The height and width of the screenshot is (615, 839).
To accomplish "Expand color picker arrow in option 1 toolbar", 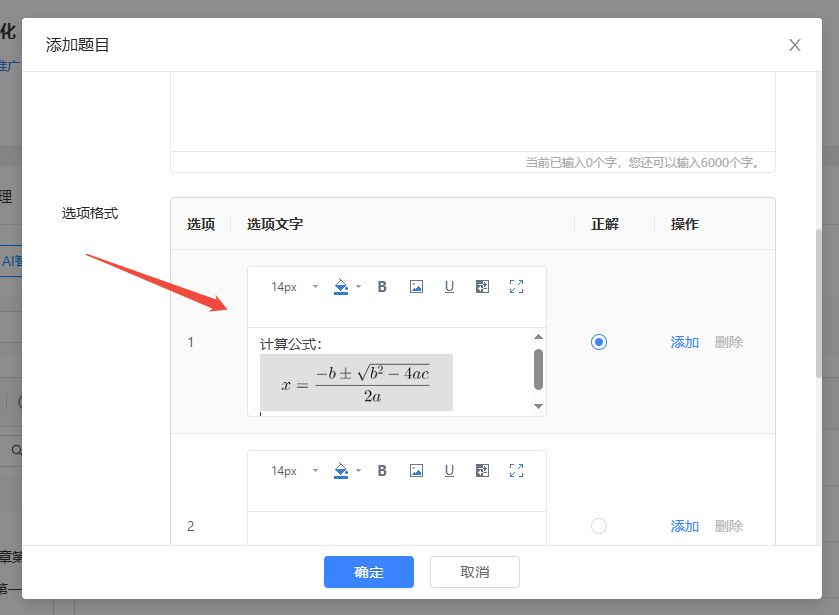I will click(359, 287).
